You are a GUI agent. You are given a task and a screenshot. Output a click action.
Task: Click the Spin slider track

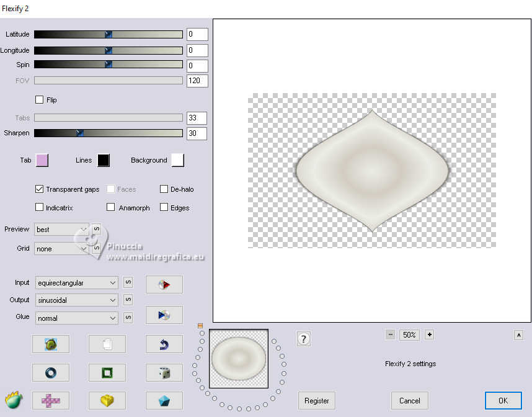click(109, 64)
